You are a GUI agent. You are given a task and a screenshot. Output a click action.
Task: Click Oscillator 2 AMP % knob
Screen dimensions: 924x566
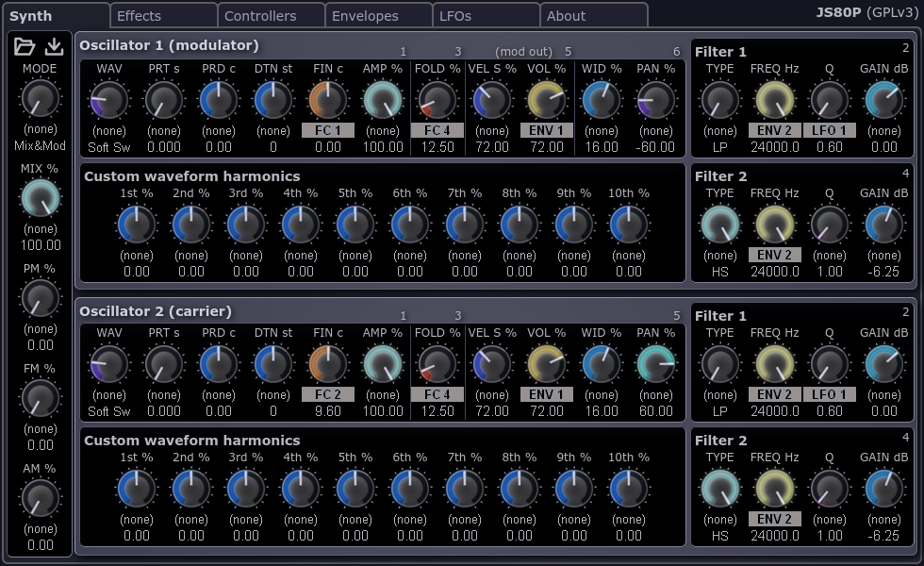point(383,364)
